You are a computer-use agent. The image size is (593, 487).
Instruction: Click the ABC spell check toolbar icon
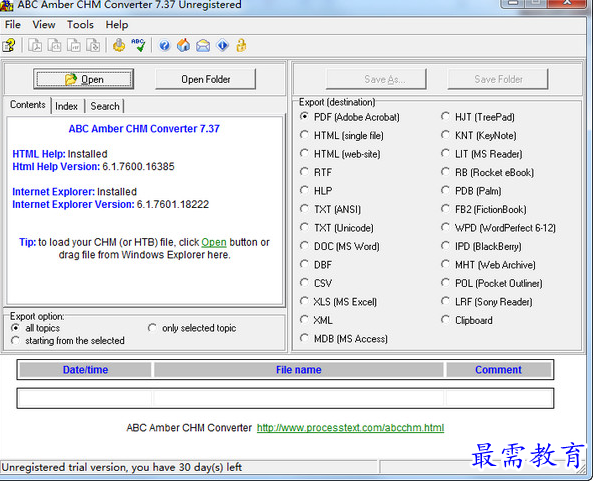pos(138,45)
